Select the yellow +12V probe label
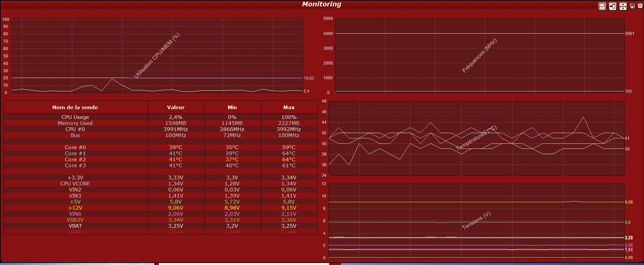This screenshot has width=644, height=265. (x=75, y=208)
